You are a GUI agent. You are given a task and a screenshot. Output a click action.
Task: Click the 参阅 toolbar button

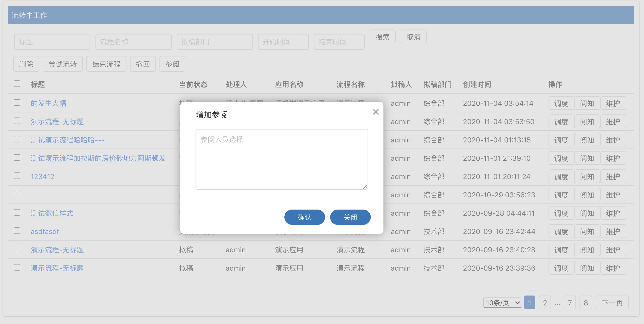click(x=172, y=64)
